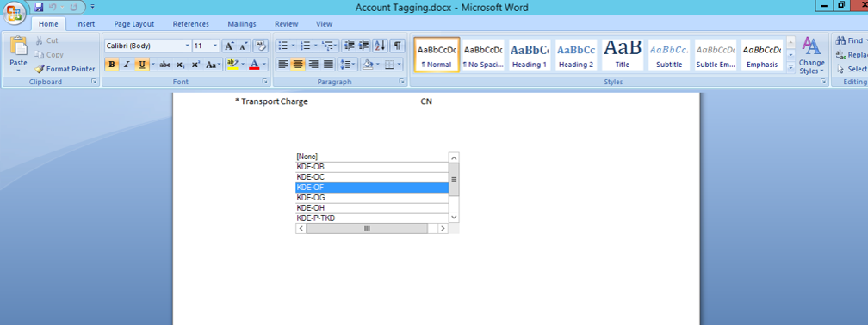
Task: Open the View ribbon tab
Action: click(x=324, y=24)
